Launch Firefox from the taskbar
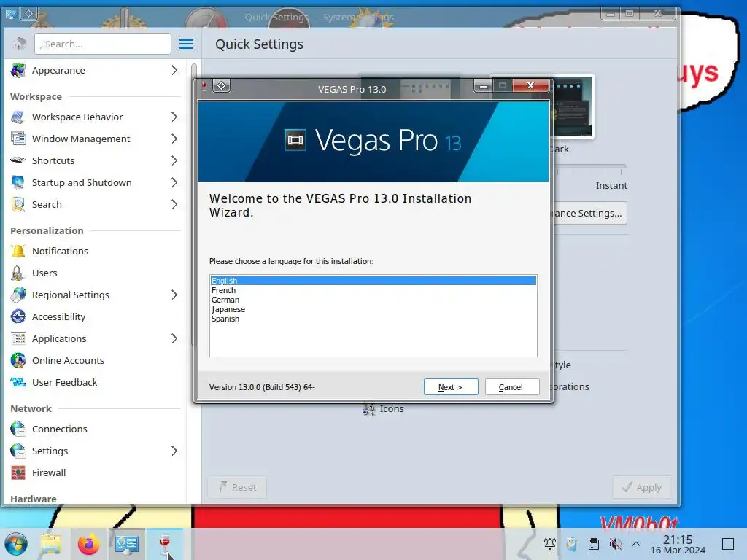Screen dimensions: 747x560 pyautogui.click(x=88, y=544)
